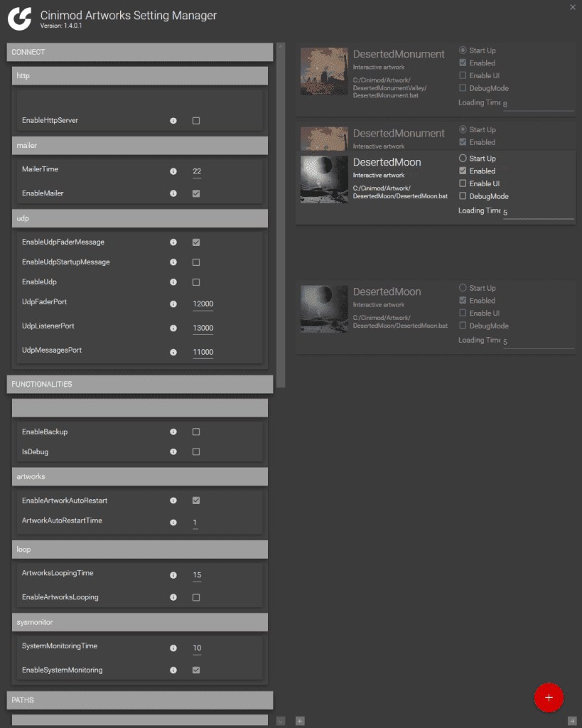Click info icon next to EnableArtworksLooping

pyautogui.click(x=173, y=597)
